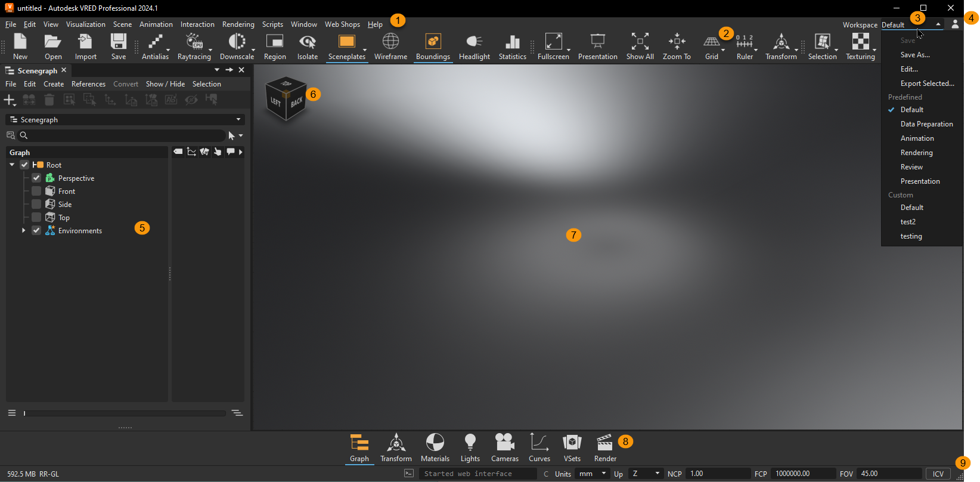Image resolution: width=980 pixels, height=482 pixels.
Task: Check the Top view checkbox
Action: coord(36,217)
